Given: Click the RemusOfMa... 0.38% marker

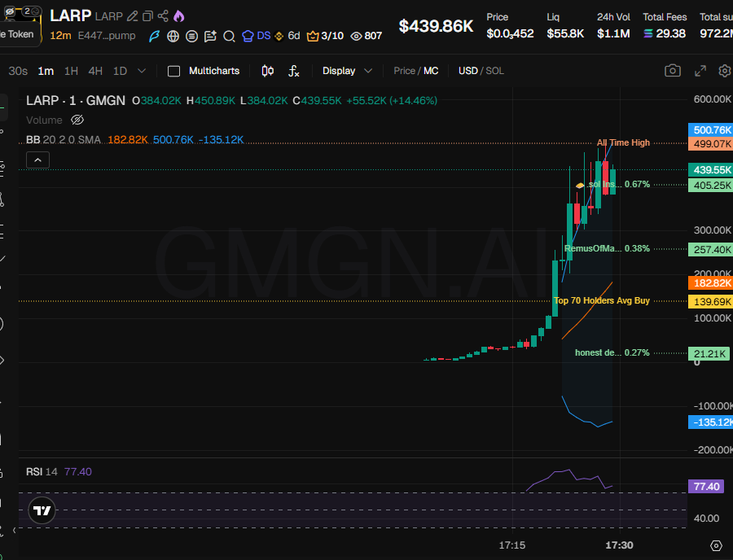Looking at the screenshot, I should tap(607, 248).
